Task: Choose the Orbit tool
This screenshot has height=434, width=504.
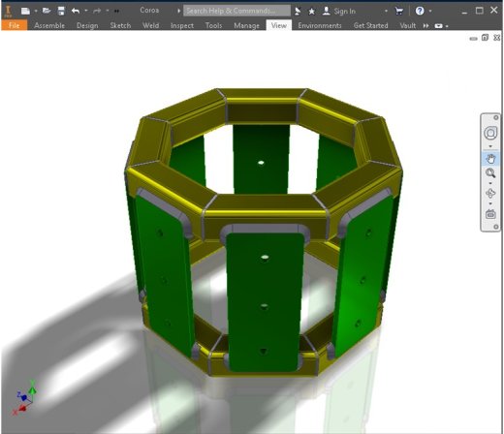Action: (x=490, y=193)
